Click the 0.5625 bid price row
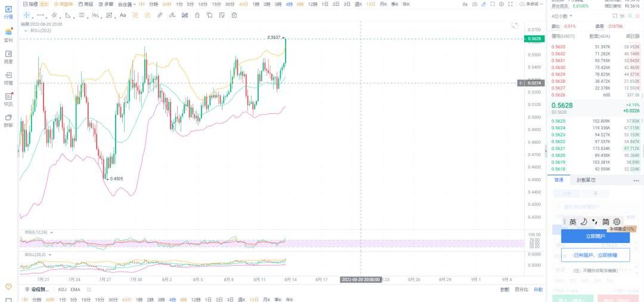This screenshot has height=302, width=644. point(595,121)
